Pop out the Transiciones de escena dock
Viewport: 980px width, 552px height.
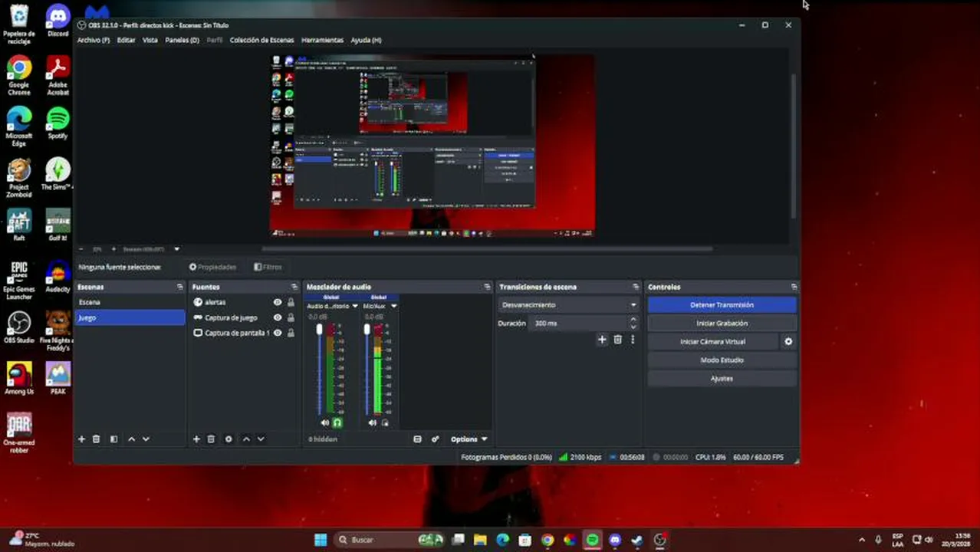pos(635,287)
